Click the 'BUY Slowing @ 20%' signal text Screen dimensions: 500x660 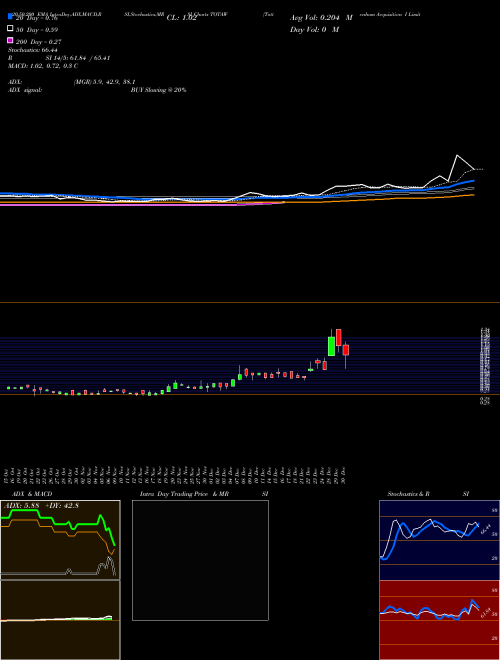coord(158,90)
